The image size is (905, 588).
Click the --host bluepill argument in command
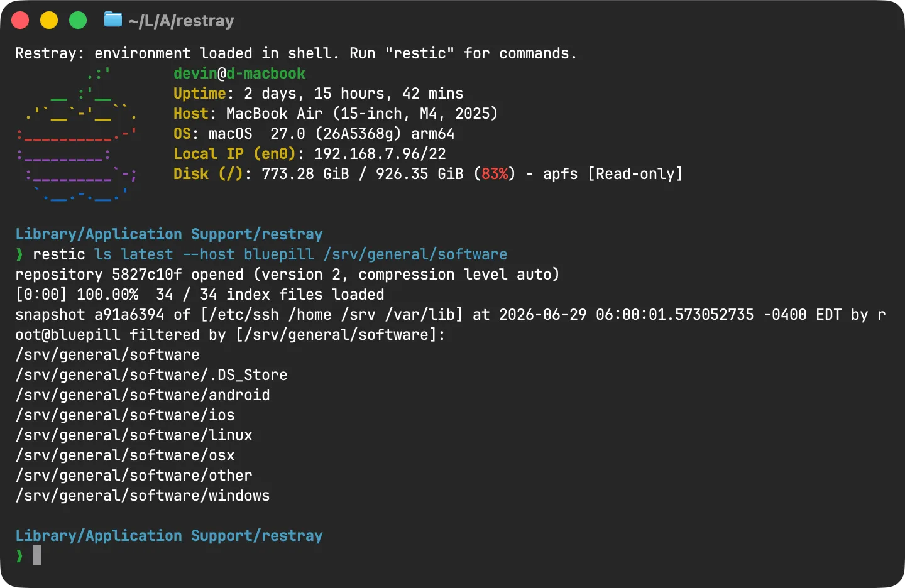[x=248, y=254]
